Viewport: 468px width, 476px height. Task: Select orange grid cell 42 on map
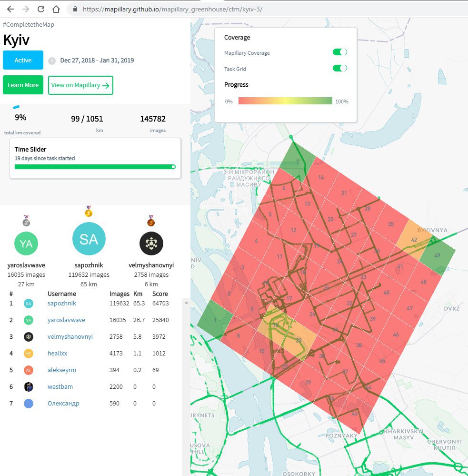[414, 240]
